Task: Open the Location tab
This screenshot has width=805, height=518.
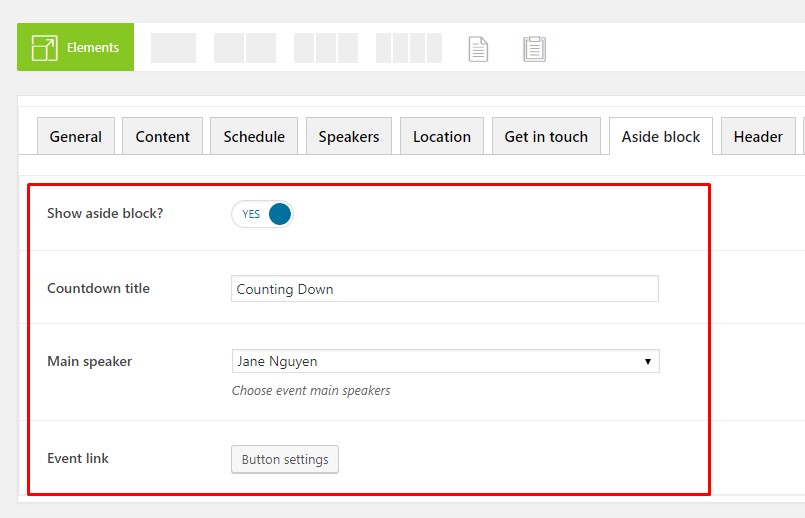Action: tap(441, 137)
